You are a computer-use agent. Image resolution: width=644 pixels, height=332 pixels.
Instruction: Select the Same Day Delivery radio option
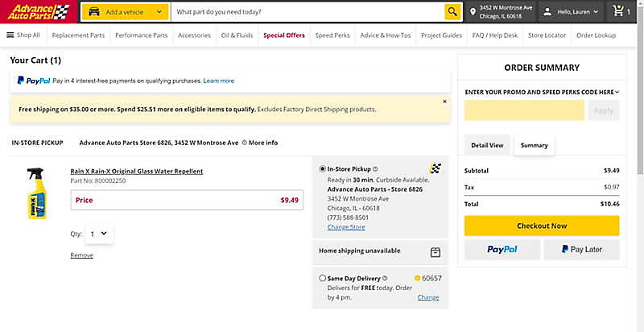(323, 278)
